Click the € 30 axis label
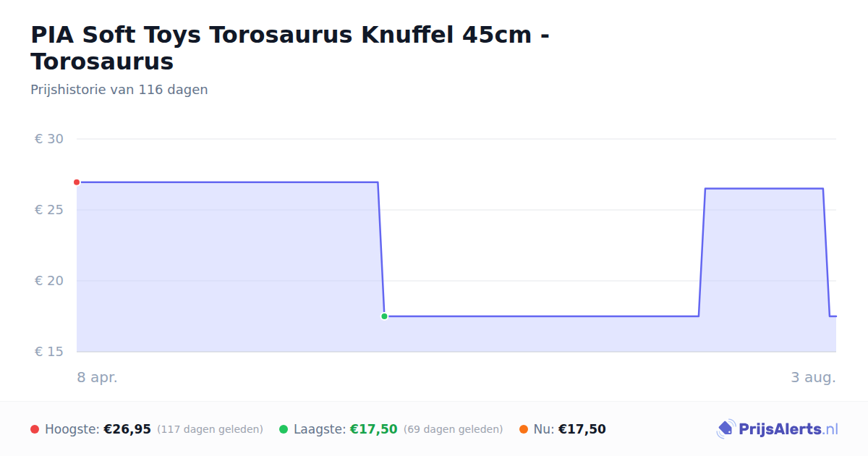The width and height of the screenshot is (868, 456). 49,139
